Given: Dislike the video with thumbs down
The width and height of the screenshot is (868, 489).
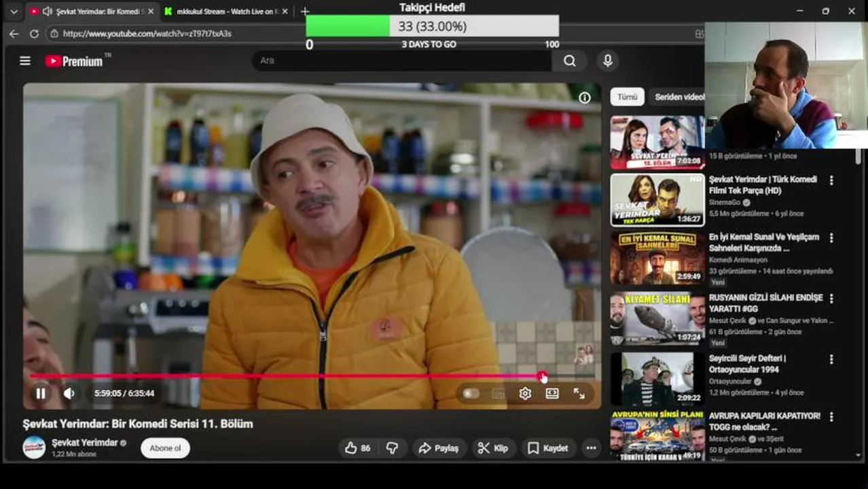Looking at the screenshot, I should 392,448.
